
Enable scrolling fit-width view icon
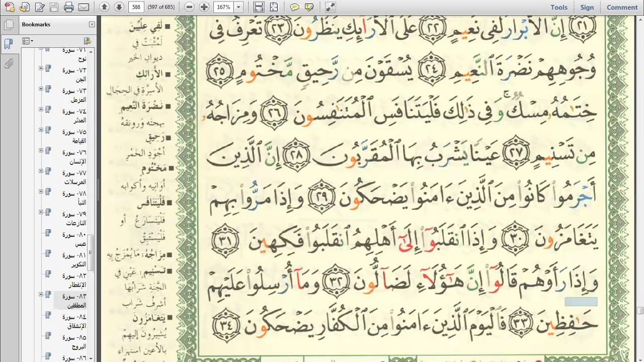[x=259, y=7]
